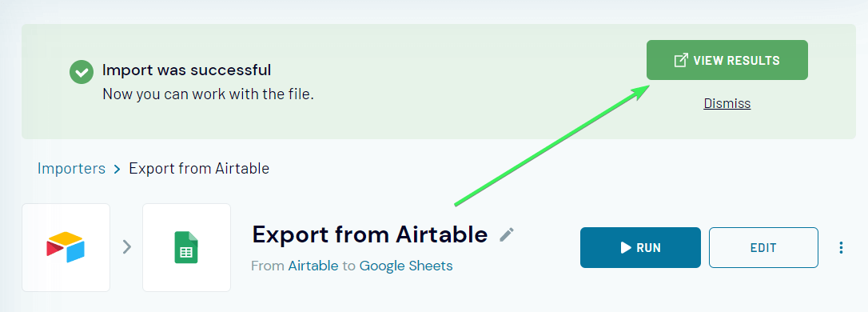Click the Google Sheets logo tile

tap(186, 247)
